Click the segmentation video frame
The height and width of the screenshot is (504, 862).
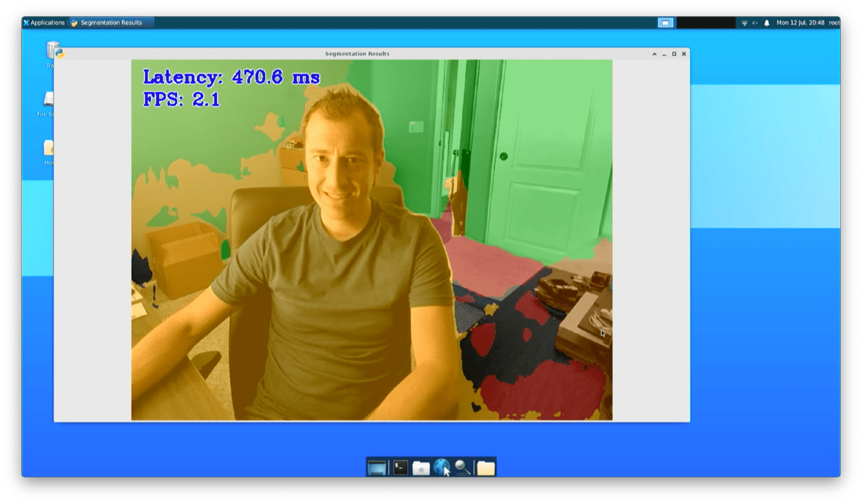(x=371, y=240)
